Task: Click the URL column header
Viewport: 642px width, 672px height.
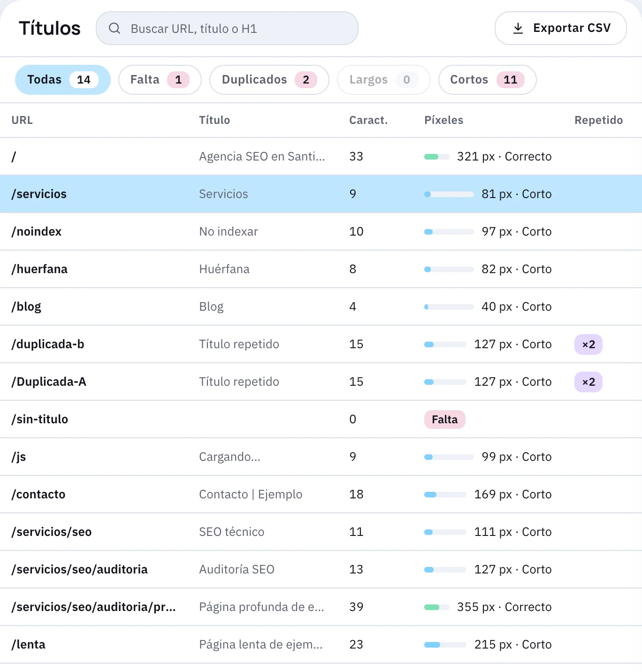Action: click(x=22, y=120)
